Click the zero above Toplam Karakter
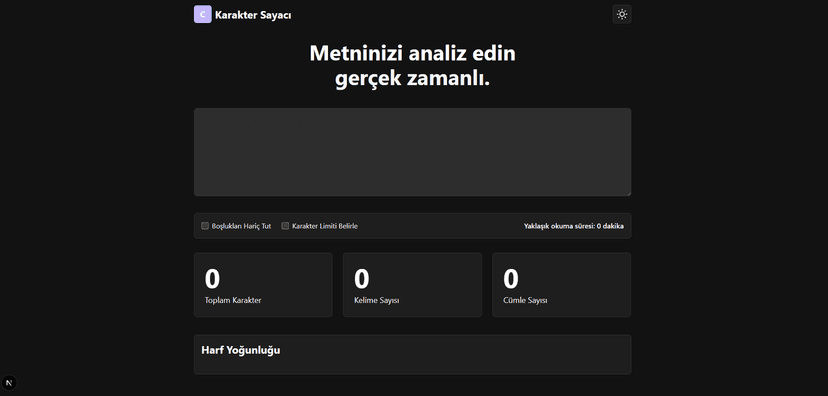This screenshot has height=396, width=828. [x=212, y=279]
